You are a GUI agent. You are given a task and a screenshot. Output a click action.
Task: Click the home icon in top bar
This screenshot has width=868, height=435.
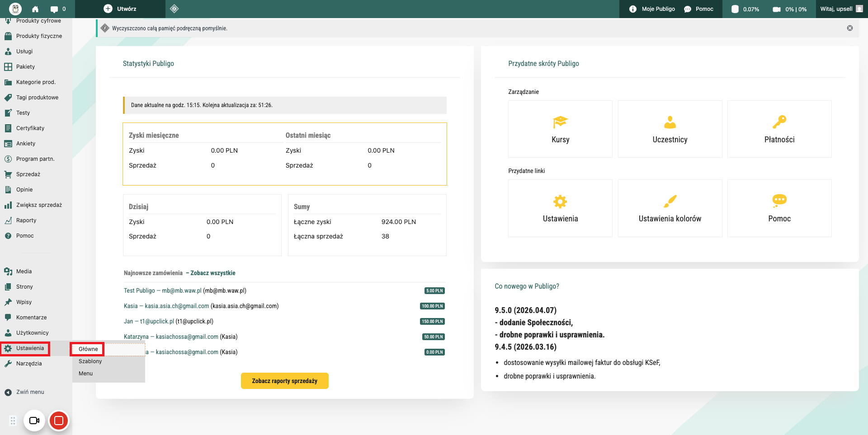(x=35, y=9)
